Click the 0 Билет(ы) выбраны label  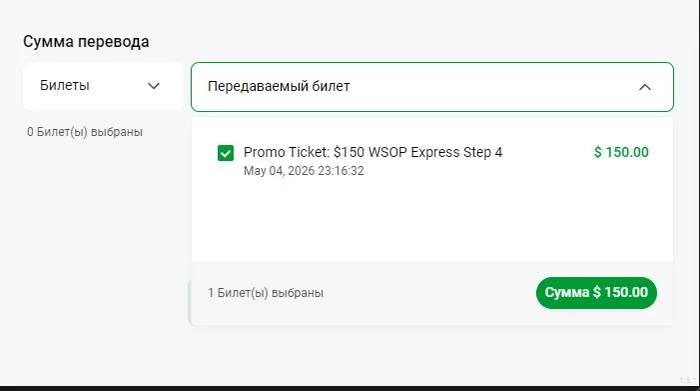point(85,132)
